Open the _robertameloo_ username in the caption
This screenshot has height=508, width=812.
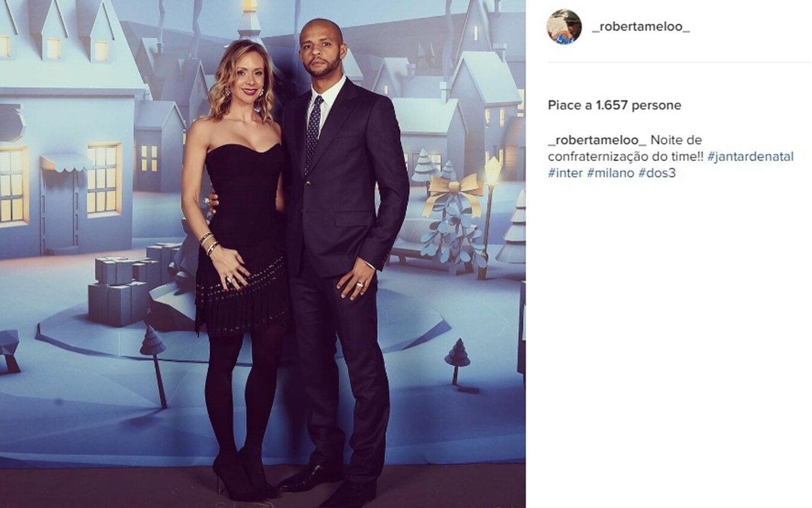pyautogui.click(x=597, y=140)
